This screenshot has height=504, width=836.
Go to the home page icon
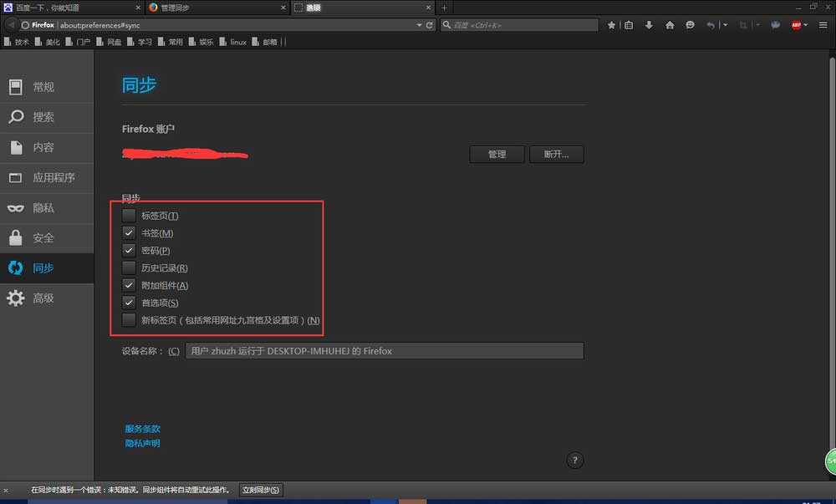tap(670, 25)
